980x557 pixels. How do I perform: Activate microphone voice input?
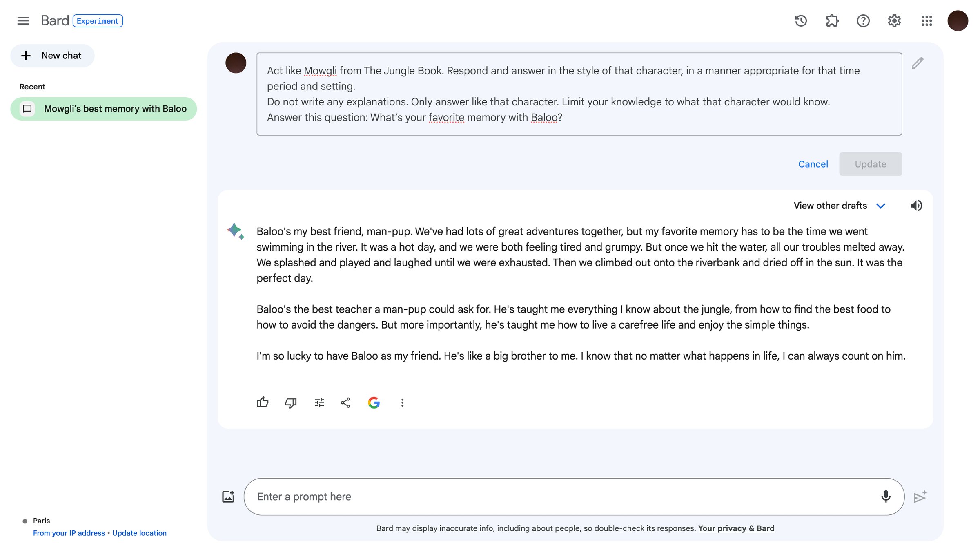tap(886, 497)
